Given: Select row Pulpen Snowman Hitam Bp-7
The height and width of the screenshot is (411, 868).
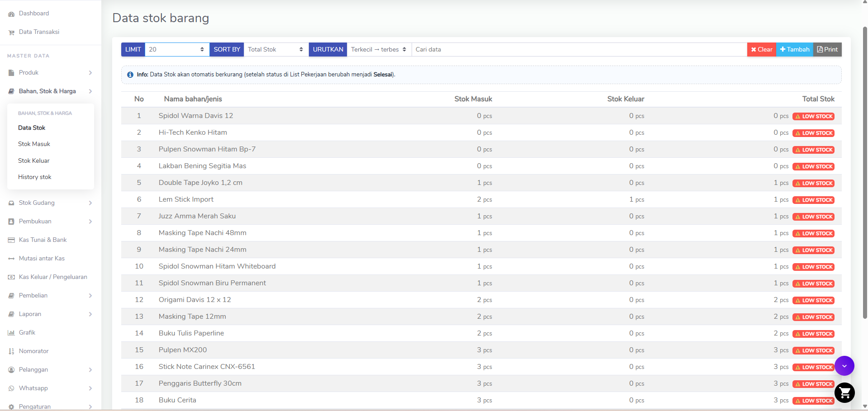Looking at the screenshot, I should tap(481, 149).
